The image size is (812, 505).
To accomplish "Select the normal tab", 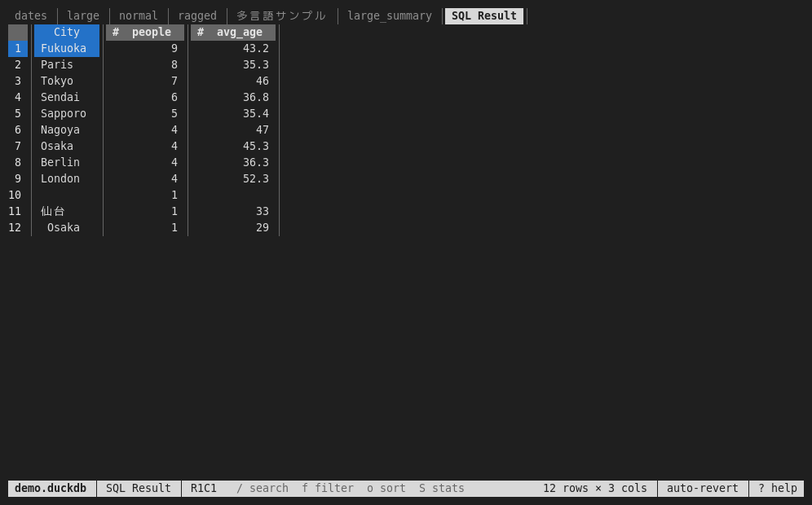I will pos(139,16).
